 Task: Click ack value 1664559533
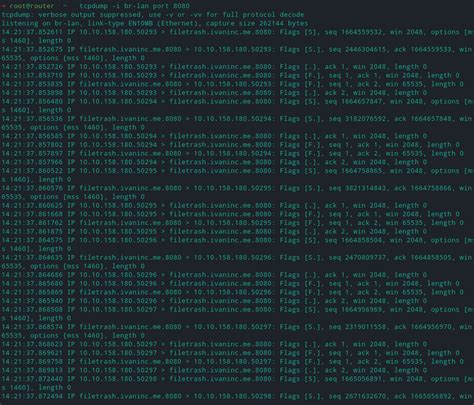tap(431, 49)
